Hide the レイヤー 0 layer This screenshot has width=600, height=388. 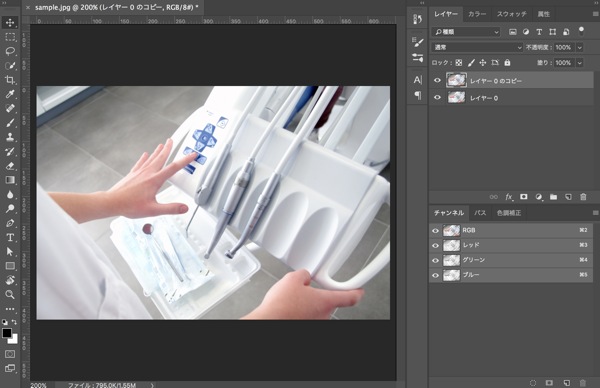click(437, 98)
